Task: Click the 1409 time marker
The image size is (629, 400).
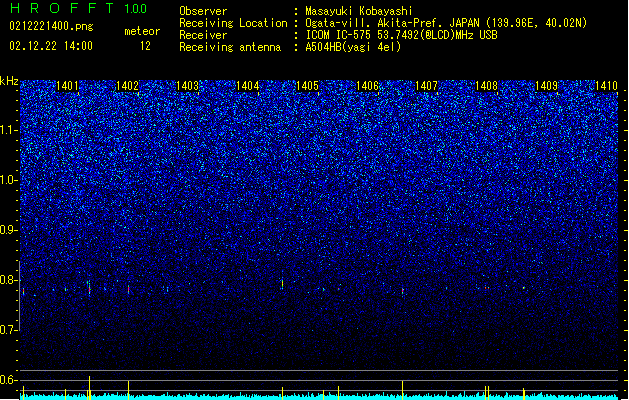Action: (546, 86)
